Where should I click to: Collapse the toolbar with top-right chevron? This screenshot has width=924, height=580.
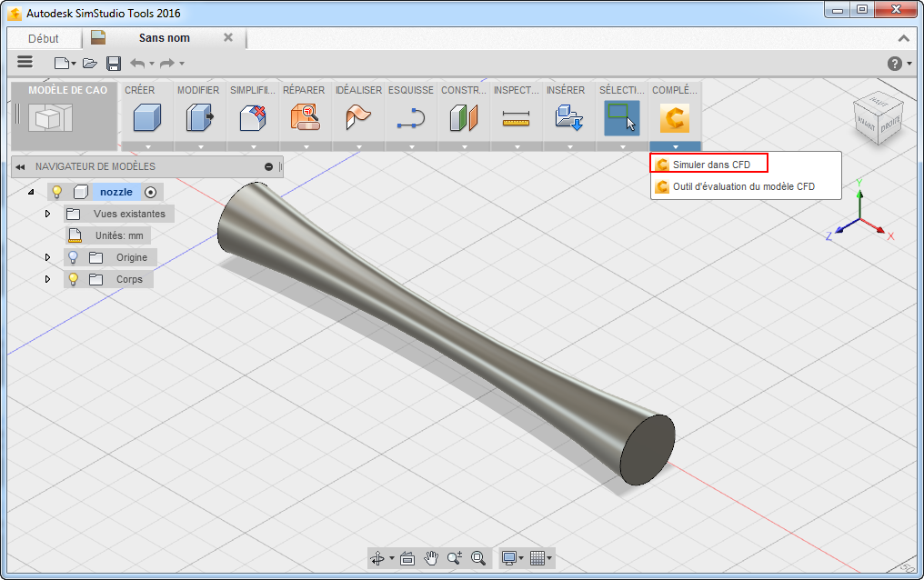(903, 38)
